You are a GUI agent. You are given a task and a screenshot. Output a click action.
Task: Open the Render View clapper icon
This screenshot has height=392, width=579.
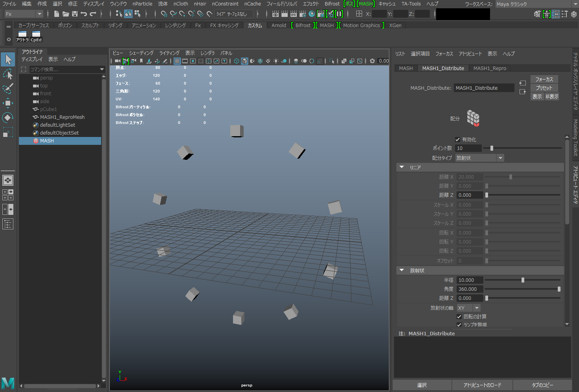276,14
